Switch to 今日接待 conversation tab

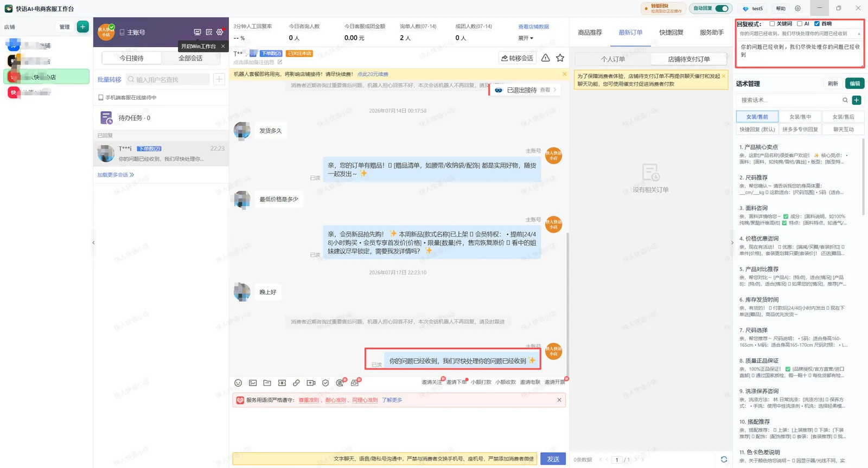[132, 58]
